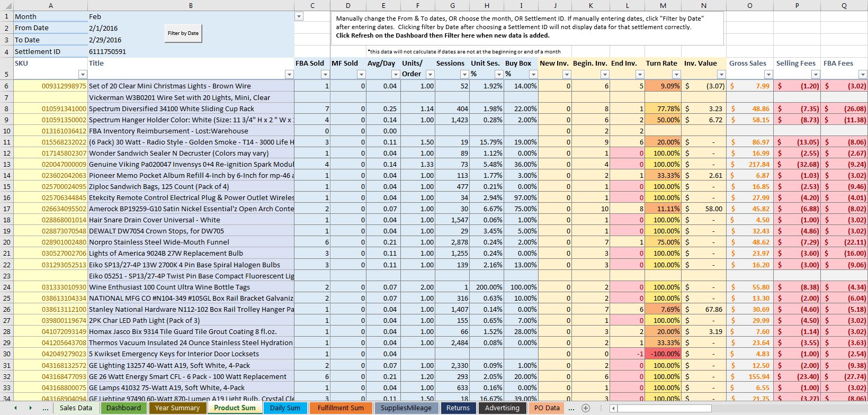Switch to the Dashboard sheet tab
The image size is (868, 415).
(x=123, y=408)
